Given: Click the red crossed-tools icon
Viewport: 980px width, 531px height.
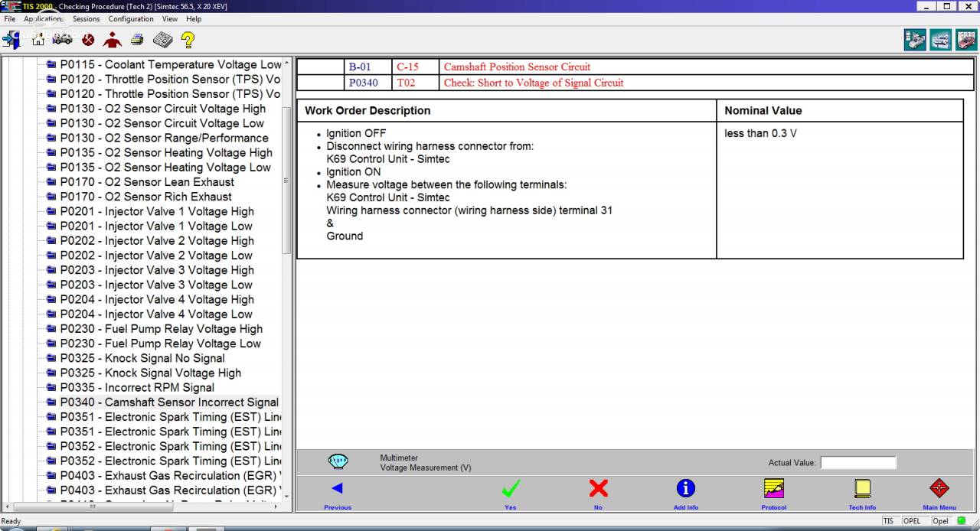Looking at the screenshot, I should coord(88,40).
